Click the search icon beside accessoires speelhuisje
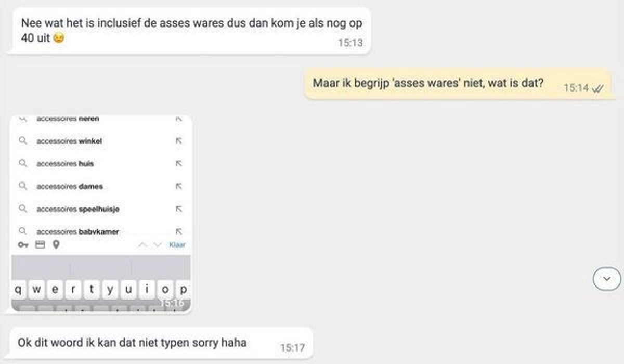Viewport: 624px width, 364px height. pyautogui.click(x=22, y=209)
